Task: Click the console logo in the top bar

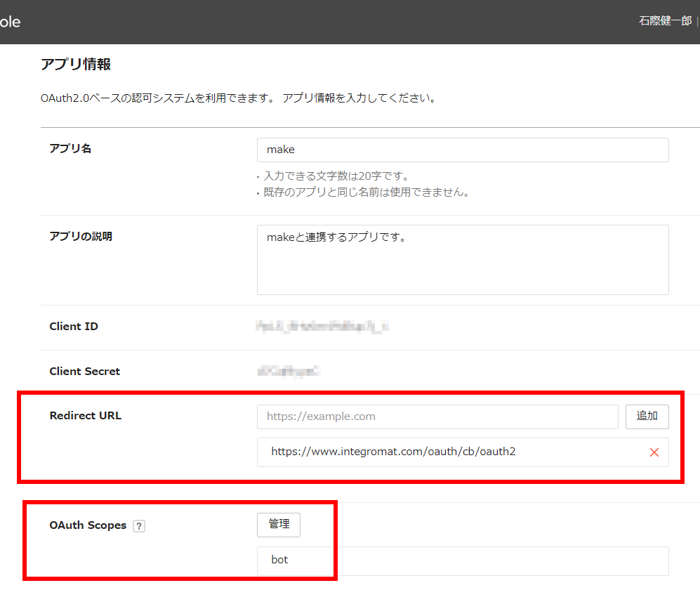Action: tap(10, 21)
